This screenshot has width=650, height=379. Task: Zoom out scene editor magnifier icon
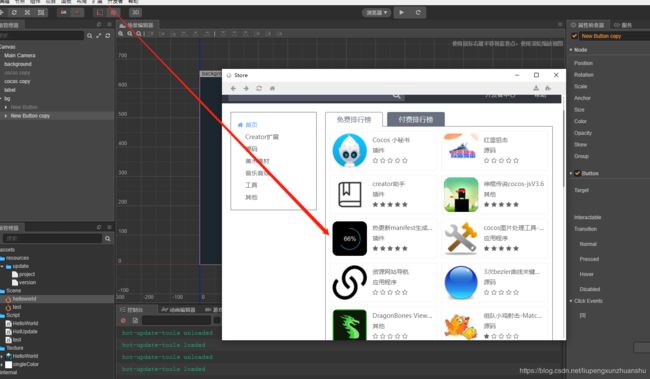[130, 34]
